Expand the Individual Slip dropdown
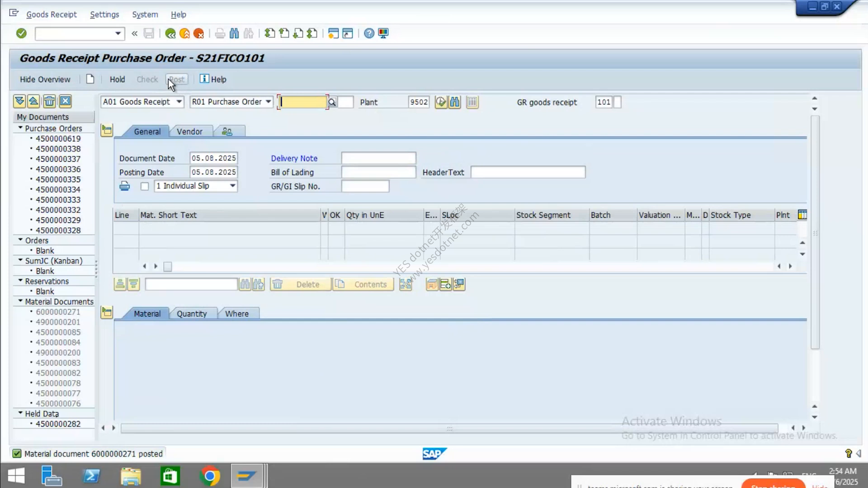868x488 pixels. 232,186
